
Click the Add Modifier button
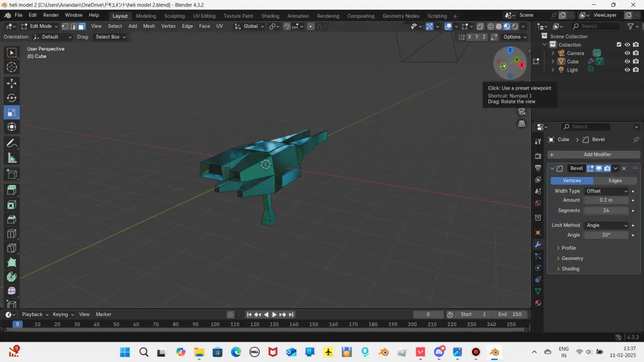click(x=594, y=154)
